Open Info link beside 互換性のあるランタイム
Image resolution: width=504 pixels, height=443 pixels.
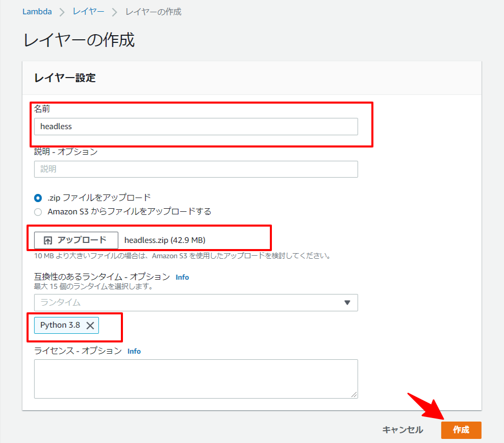[182, 277]
